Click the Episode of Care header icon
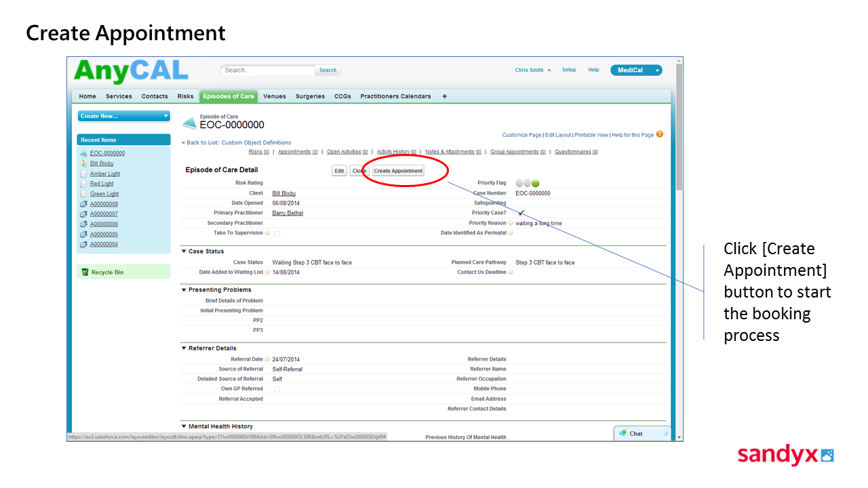This screenshot has height=488, width=868. [190, 123]
